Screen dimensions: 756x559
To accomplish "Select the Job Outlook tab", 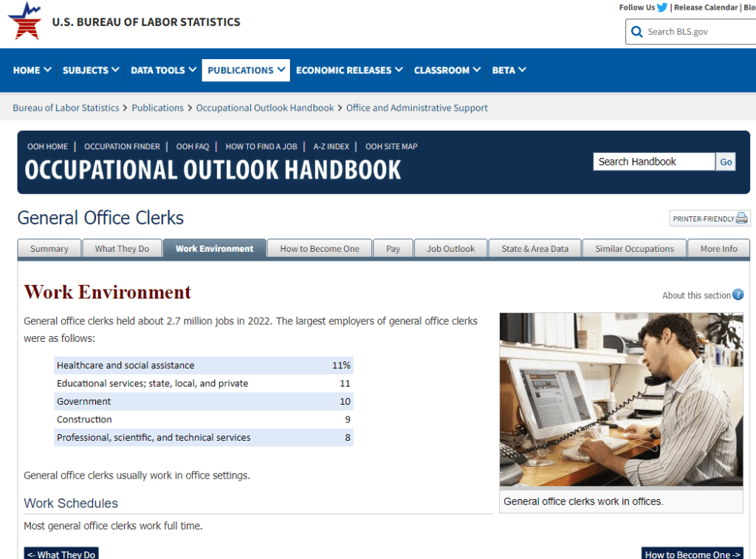I will click(450, 249).
